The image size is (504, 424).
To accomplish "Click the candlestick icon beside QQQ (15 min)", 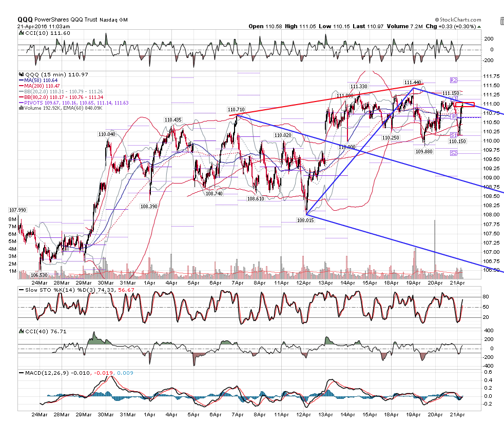I will coord(22,74).
